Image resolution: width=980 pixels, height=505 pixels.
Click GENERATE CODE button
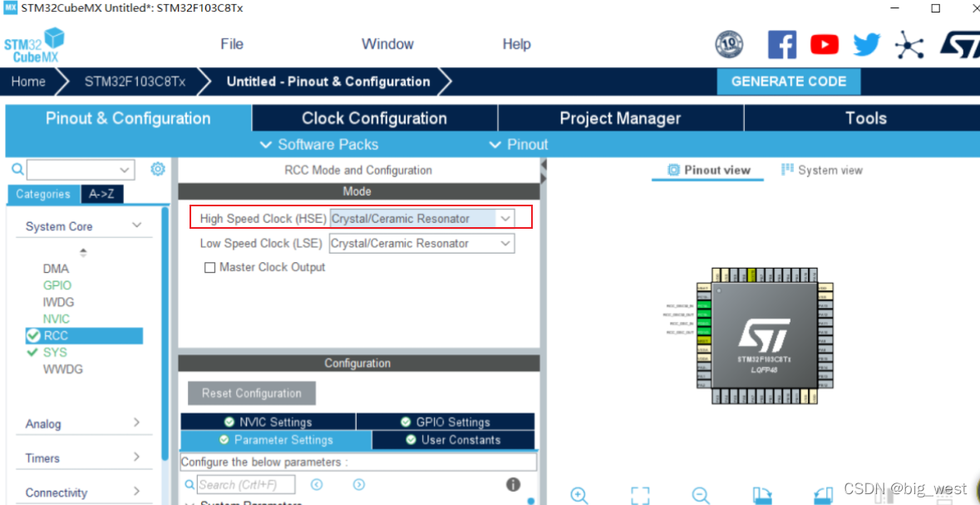789,82
